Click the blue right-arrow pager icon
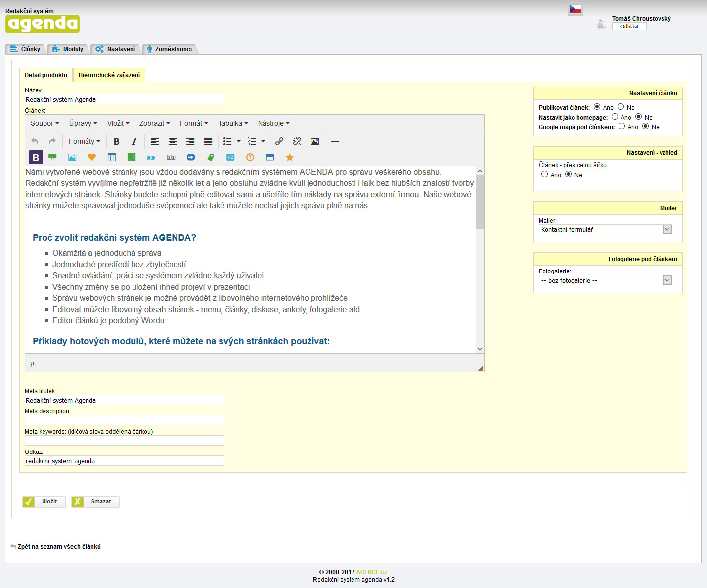This screenshot has width=707, height=588. (191, 157)
